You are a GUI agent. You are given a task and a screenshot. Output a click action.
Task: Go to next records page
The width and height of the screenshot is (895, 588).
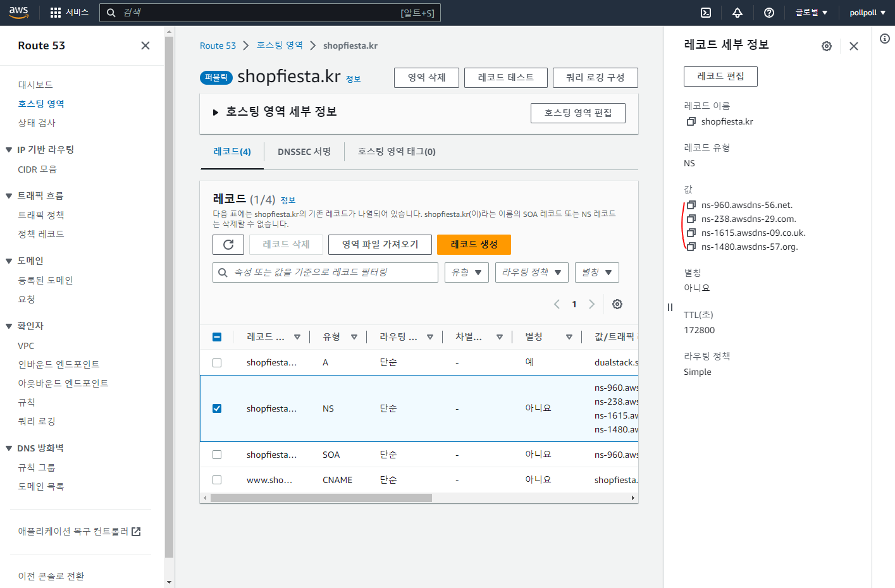click(x=591, y=304)
